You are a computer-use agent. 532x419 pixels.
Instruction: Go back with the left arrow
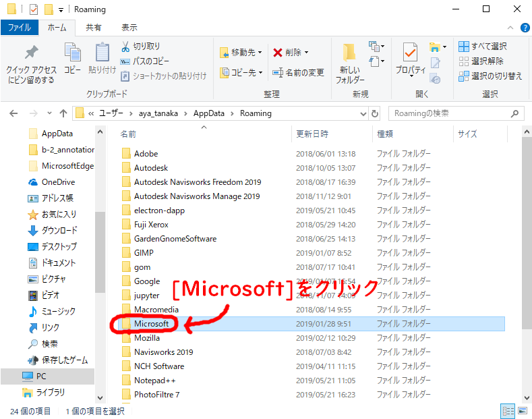(13, 113)
